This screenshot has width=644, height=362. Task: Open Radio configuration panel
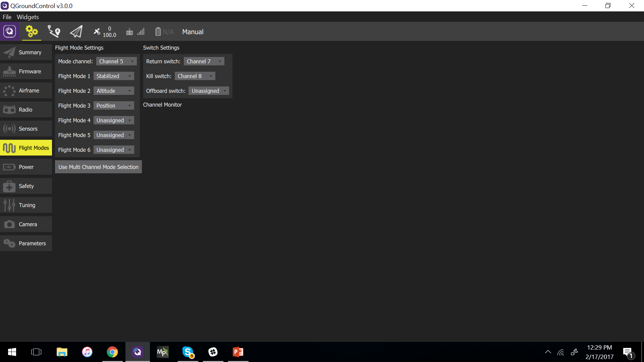[25, 110]
